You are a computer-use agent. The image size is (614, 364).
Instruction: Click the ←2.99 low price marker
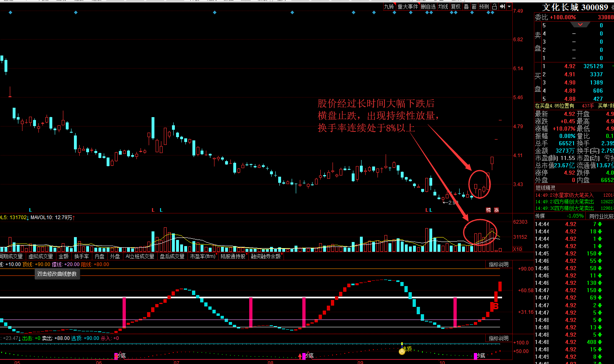point(451,202)
